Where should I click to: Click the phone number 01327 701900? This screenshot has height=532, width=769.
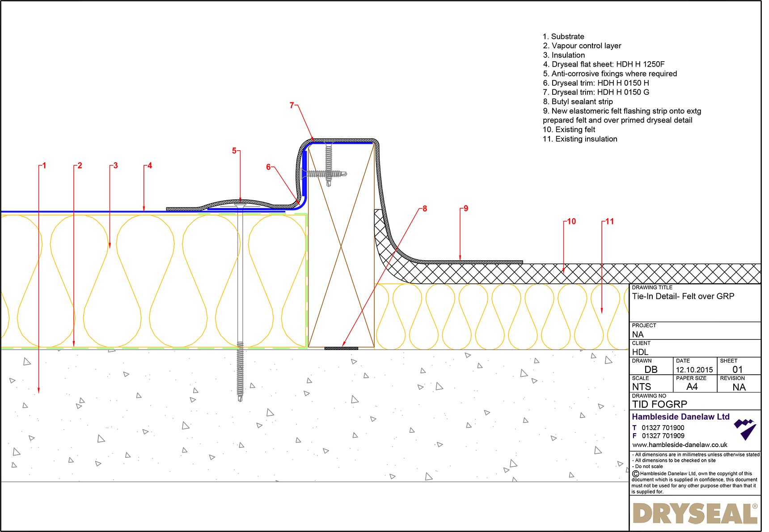[663, 427]
